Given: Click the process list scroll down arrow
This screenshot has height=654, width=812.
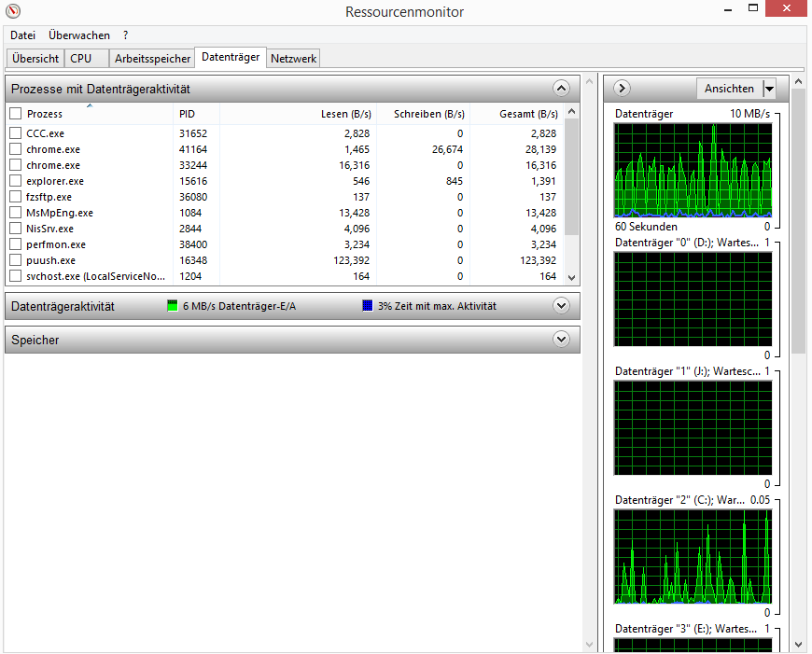Looking at the screenshot, I should [x=572, y=277].
